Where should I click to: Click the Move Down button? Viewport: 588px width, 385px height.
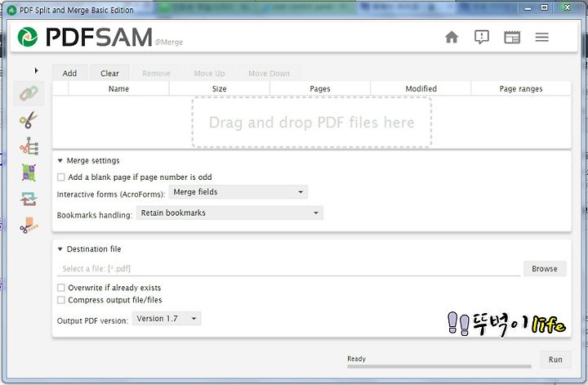click(269, 74)
